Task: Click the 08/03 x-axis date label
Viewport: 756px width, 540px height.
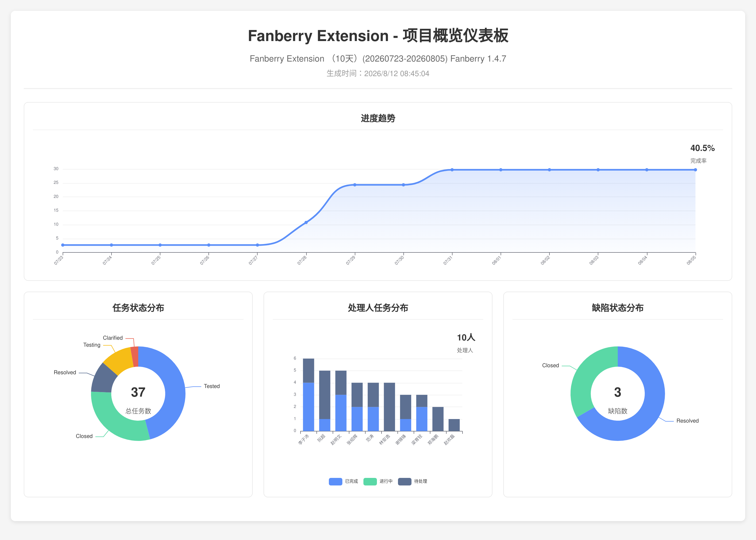Action: [x=594, y=260]
